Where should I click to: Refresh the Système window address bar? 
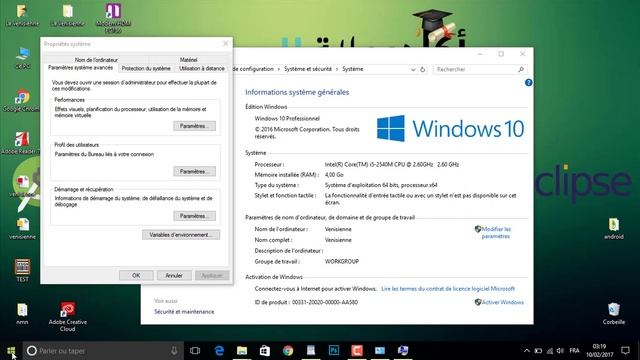[422, 69]
